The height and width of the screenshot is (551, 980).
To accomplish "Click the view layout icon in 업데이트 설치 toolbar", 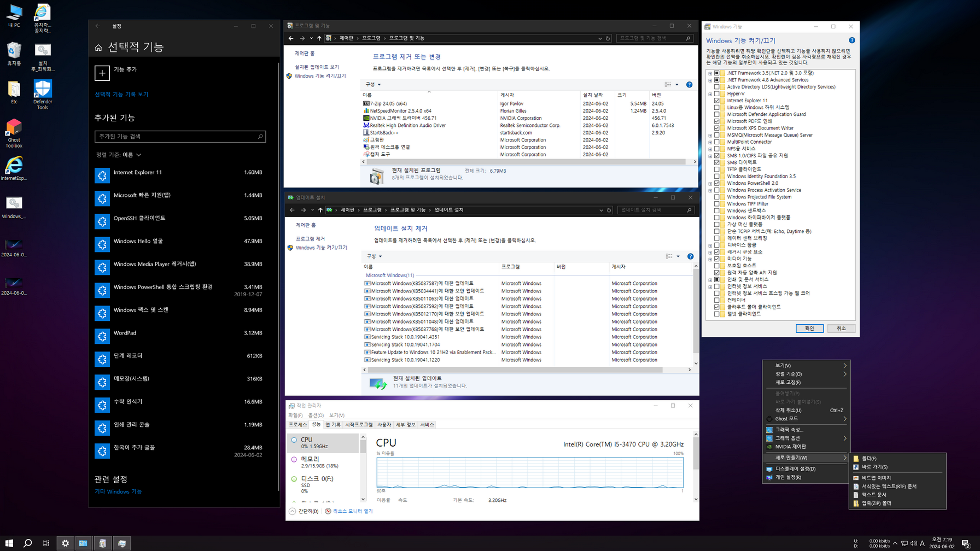I will 669,256.
